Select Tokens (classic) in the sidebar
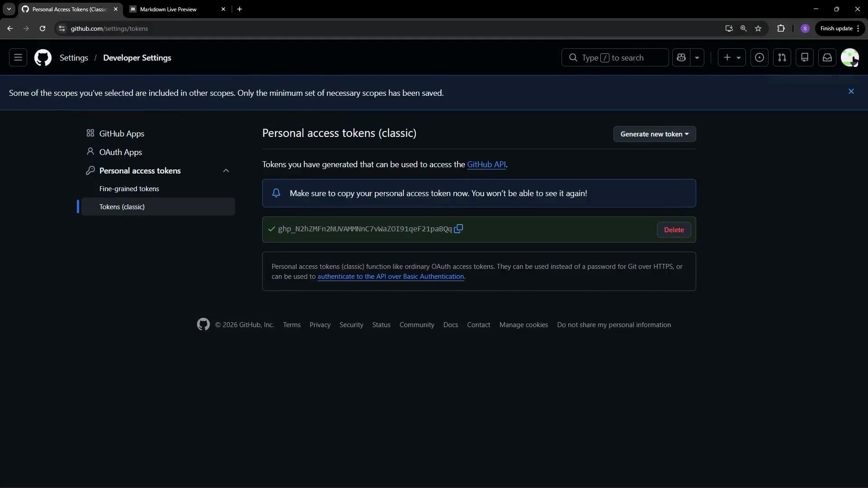 (158, 206)
